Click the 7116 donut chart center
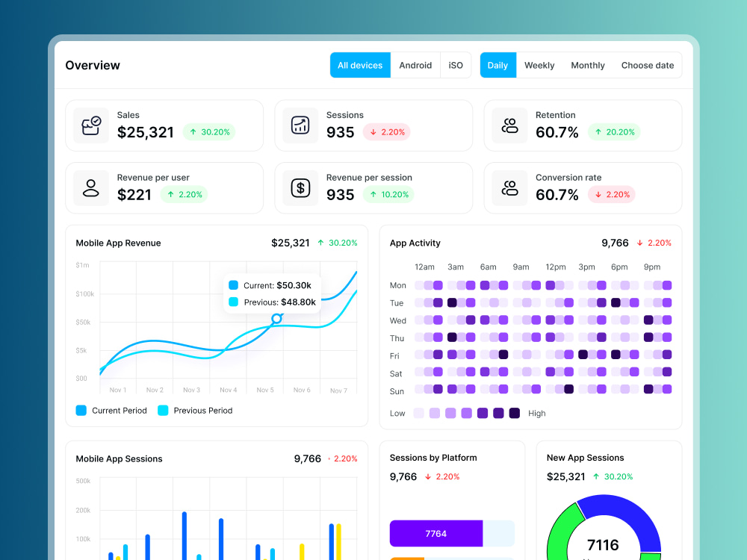 pos(603,545)
